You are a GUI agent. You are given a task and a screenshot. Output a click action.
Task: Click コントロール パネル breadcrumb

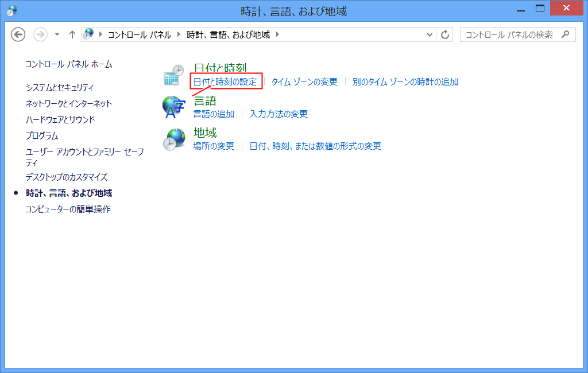point(140,34)
